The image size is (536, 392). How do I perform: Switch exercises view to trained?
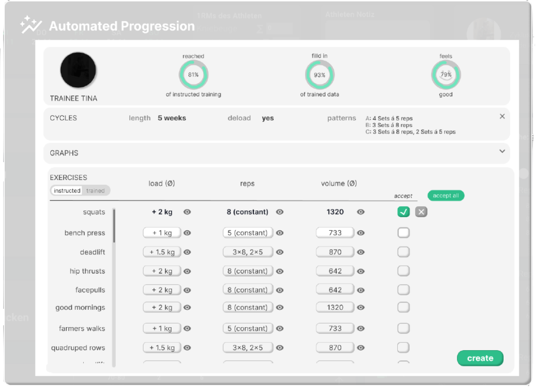tap(95, 191)
